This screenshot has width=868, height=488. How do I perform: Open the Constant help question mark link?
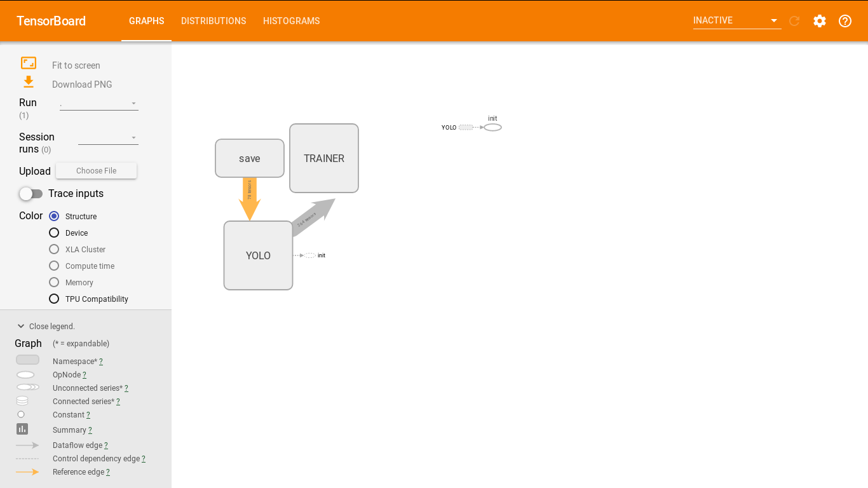click(x=88, y=415)
